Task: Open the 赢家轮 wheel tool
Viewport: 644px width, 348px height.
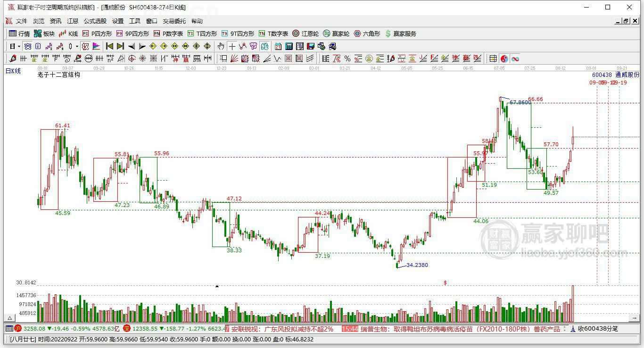Action: pos(336,33)
